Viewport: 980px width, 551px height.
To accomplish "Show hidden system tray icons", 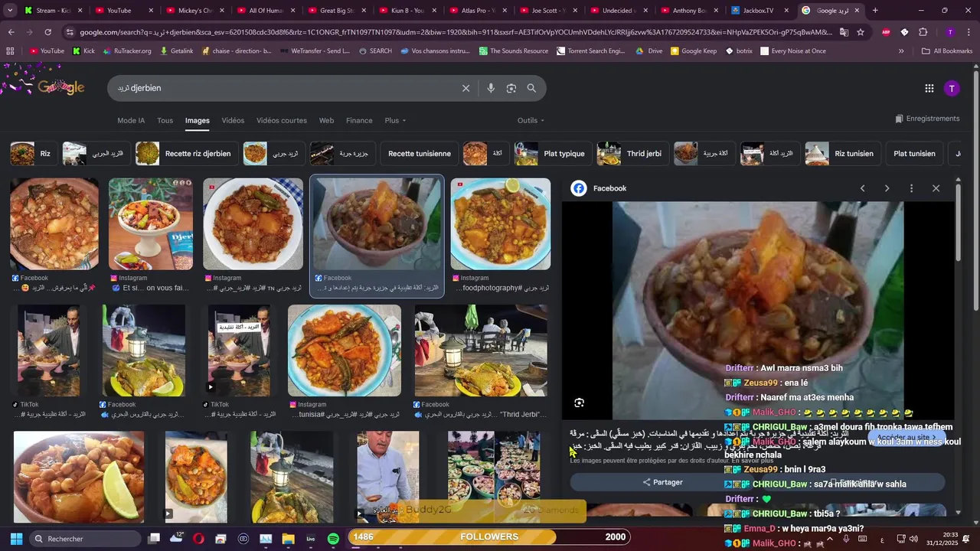I will coord(829,539).
